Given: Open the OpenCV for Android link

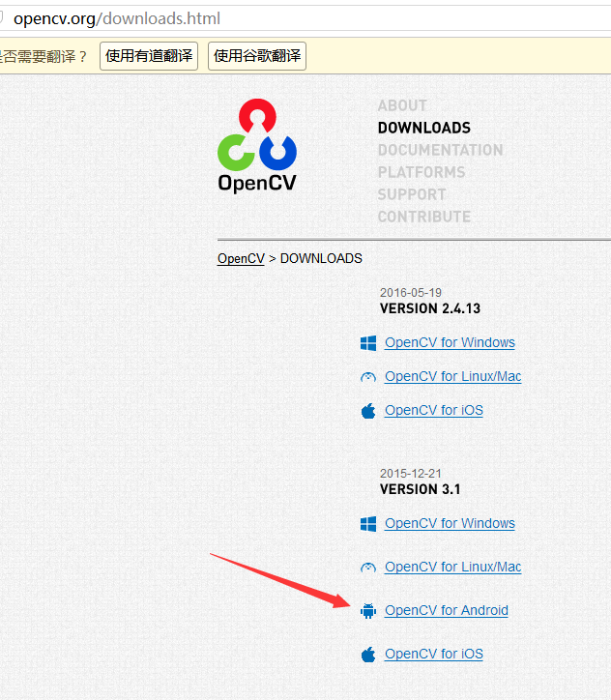Looking at the screenshot, I should pyautogui.click(x=447, y=610).
